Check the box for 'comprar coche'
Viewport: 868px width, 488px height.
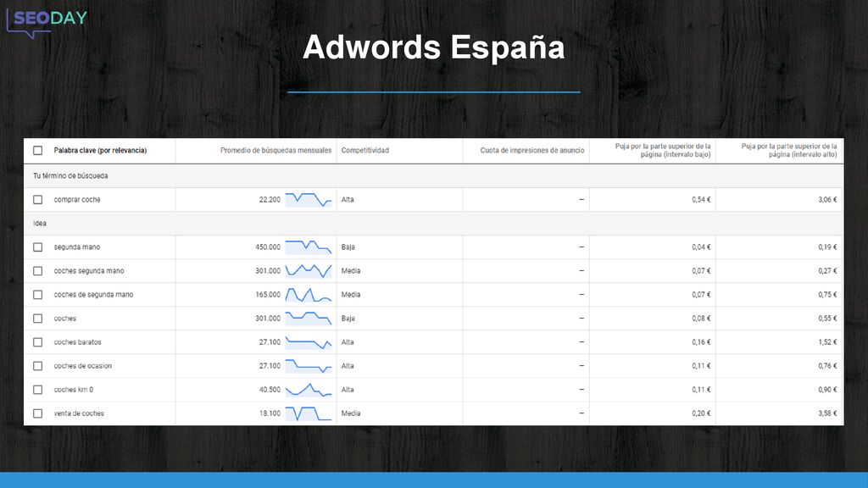pyautogui.click(x=37, y=200)
